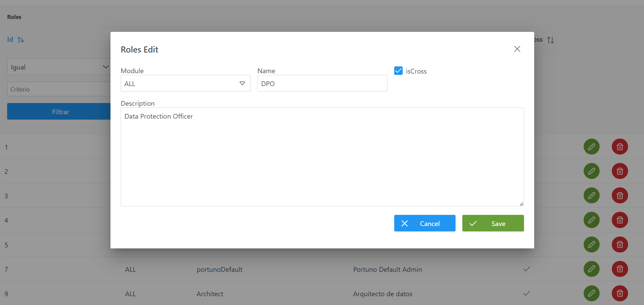Click the Criterio filter input
Viewport: 644px width, 305px height.
click(59, 89)
